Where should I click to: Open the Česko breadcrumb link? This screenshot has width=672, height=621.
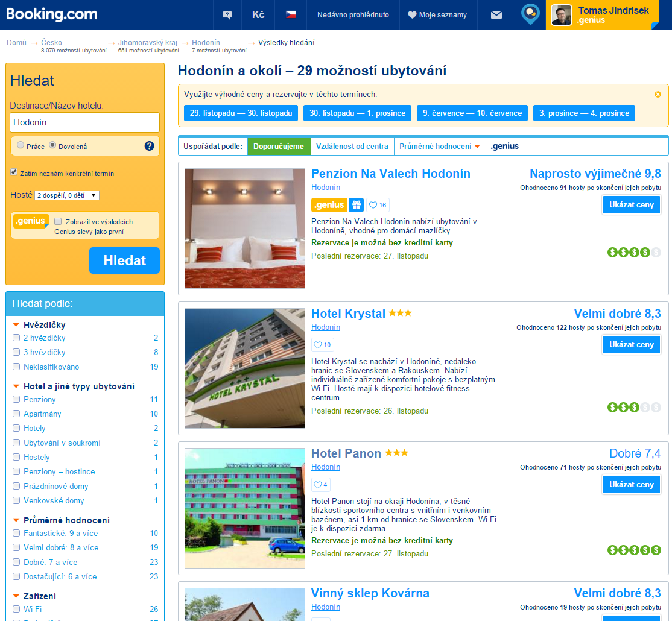pyautogui.click(x=51, y=42)
